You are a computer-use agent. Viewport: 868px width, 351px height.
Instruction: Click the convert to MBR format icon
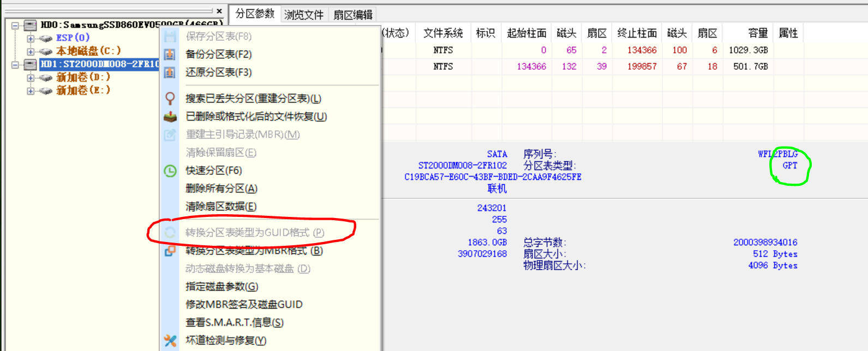click(x=170, y=251)
